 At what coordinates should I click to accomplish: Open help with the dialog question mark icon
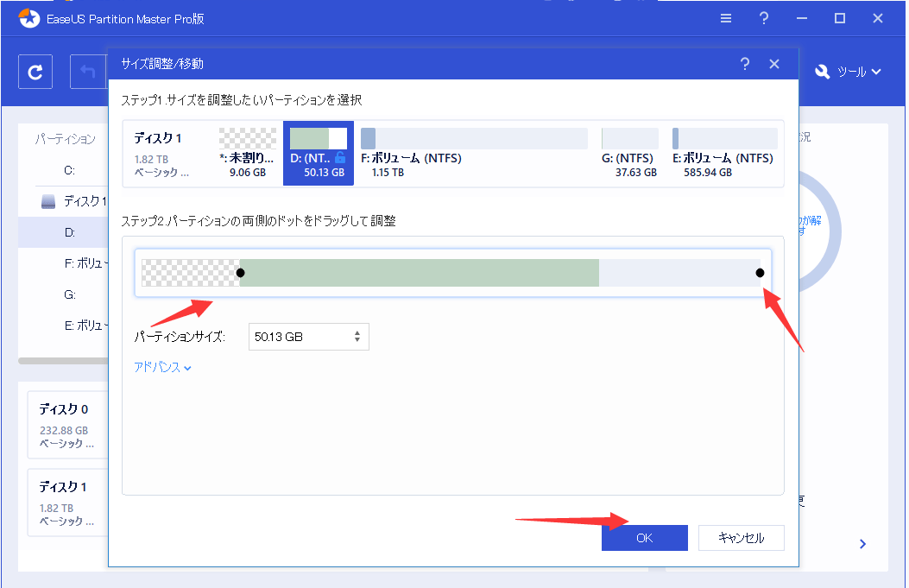click(x=744, y=63)
